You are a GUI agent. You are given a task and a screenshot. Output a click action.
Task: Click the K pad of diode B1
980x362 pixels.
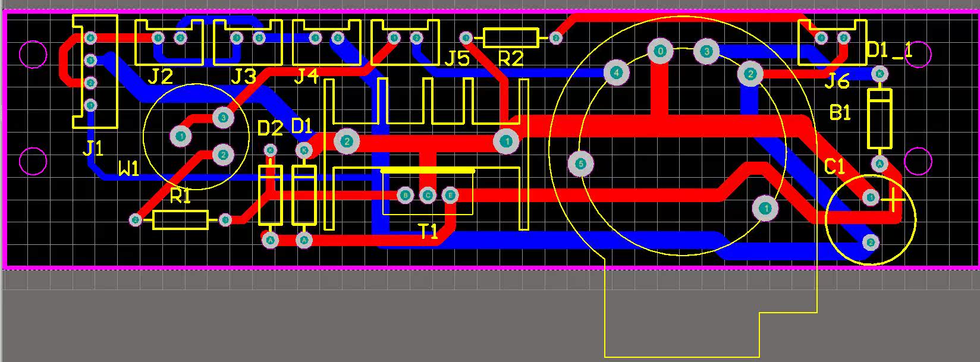879,74
